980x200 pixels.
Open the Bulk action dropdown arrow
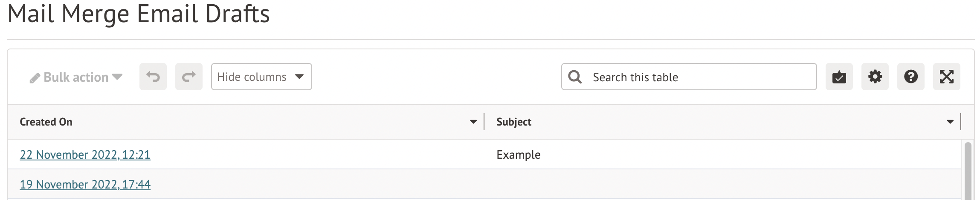[117, 77]
